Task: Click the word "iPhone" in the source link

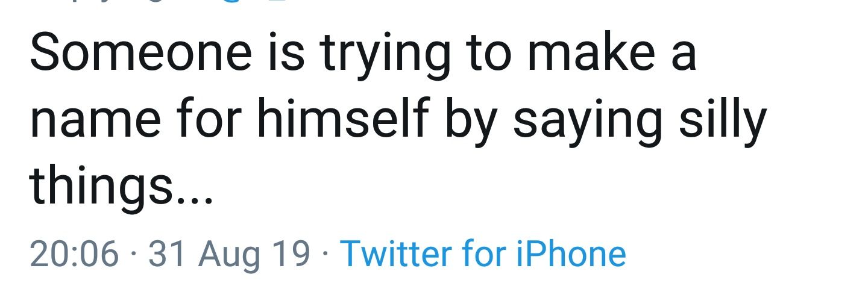Action: click(x=571, y=254)
